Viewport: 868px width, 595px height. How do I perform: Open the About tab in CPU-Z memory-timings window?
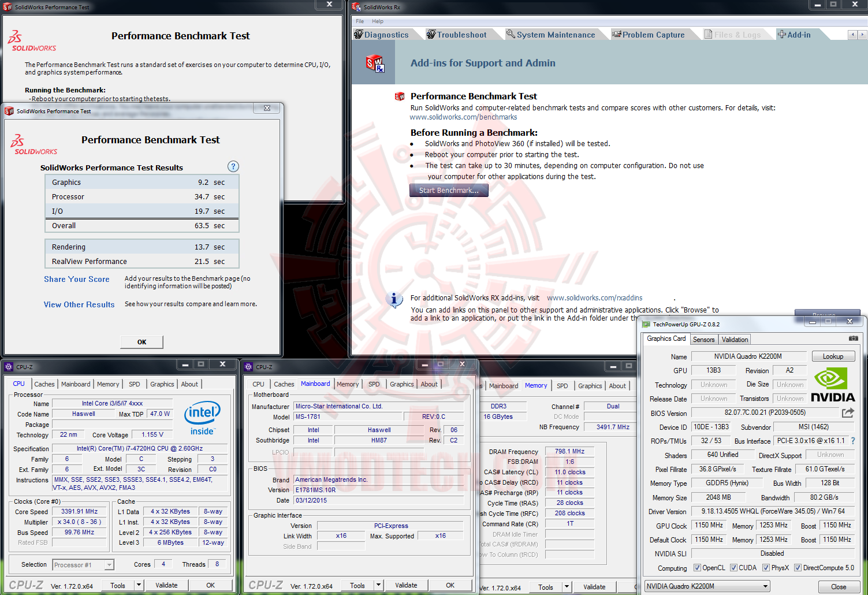pyautogui.click(x=617, y=386)
